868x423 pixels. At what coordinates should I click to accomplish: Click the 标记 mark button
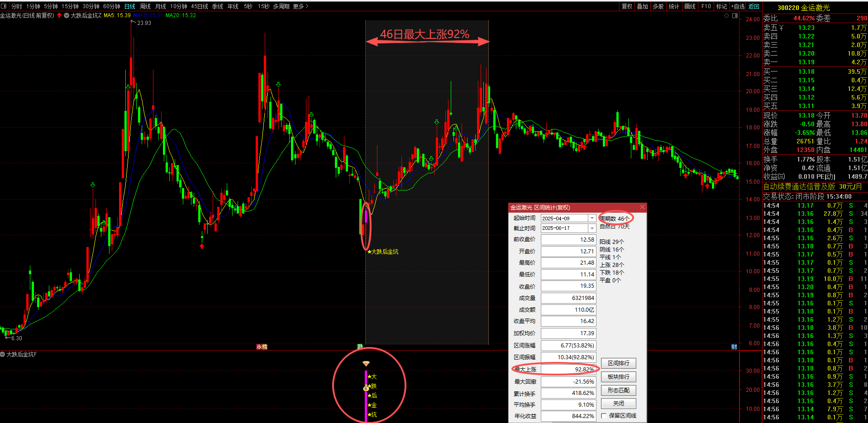coord(721,6)
